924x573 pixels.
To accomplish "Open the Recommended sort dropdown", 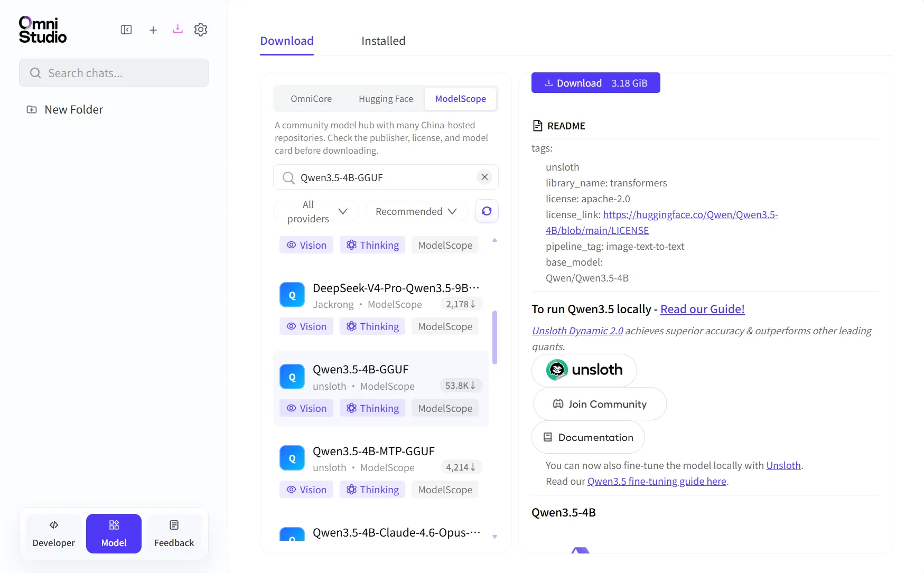I will tap(416, 211).
